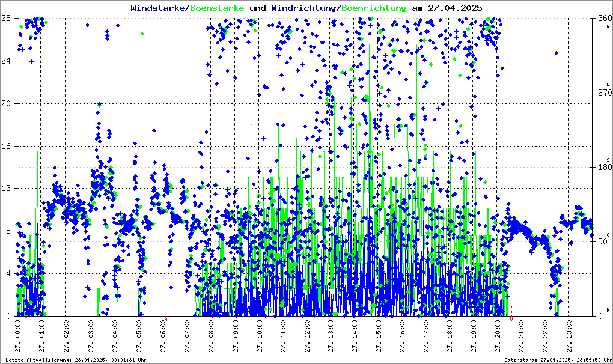Click the right axis value 180
Image resolution: width=613 pixels, height=364 pixels.
605,167
